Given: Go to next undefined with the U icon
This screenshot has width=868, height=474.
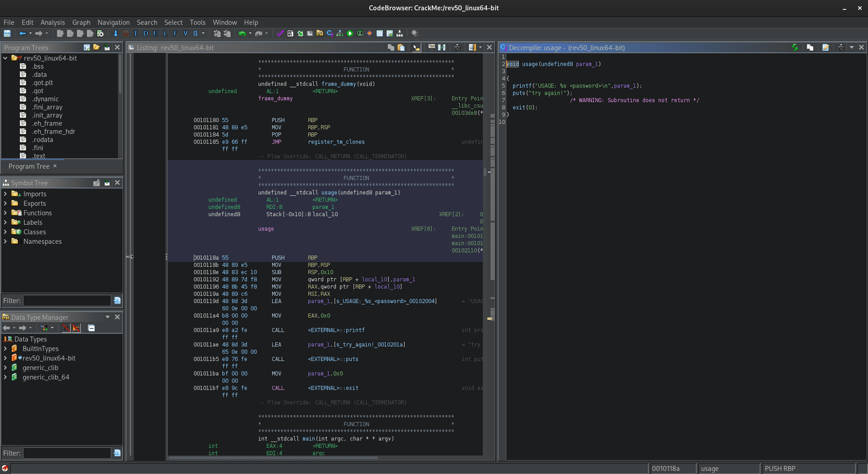Looking at the screenshot, I should [155, 34].
